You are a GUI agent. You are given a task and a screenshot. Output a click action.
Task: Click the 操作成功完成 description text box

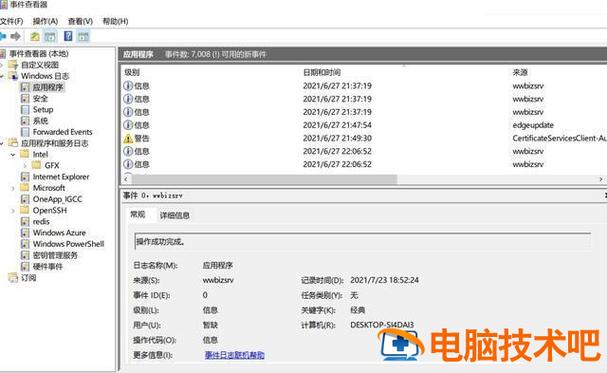(x=362, y=242)
